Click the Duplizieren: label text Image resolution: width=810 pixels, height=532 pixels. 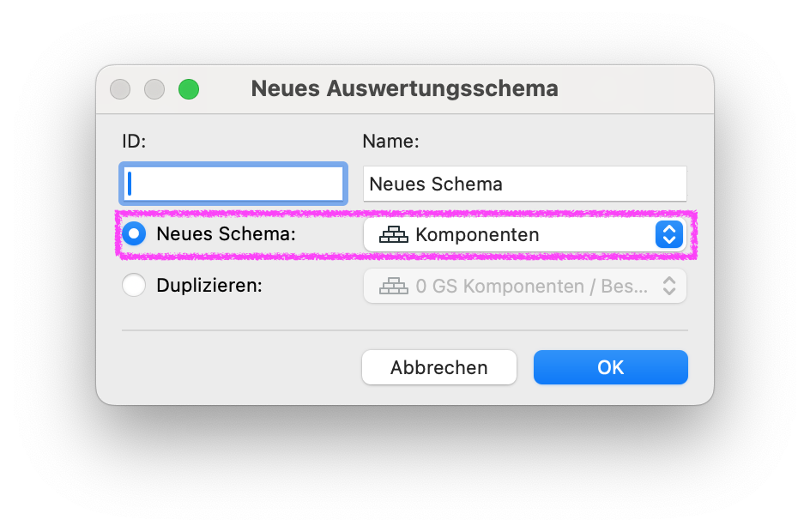click(209, 285)
